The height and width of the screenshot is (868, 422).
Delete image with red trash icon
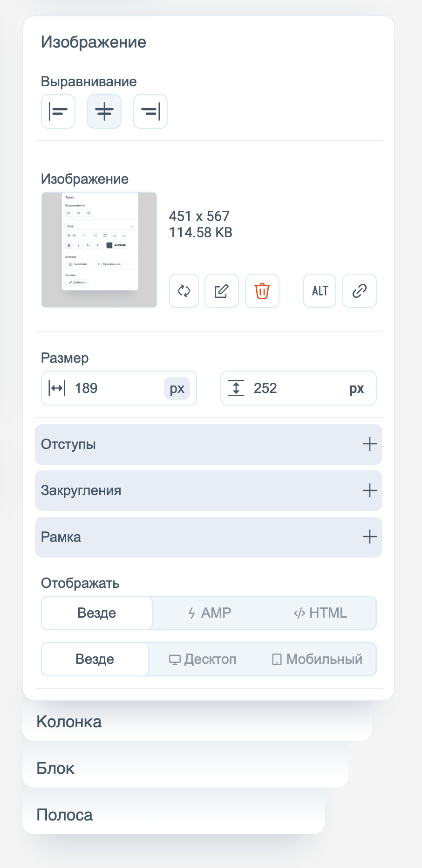coord(262,291)
